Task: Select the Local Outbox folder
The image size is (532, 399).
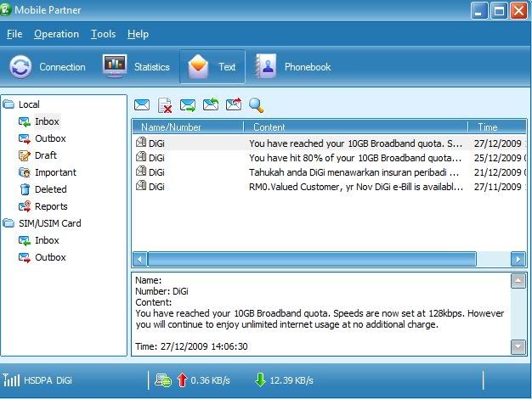Action: point(49,138)
